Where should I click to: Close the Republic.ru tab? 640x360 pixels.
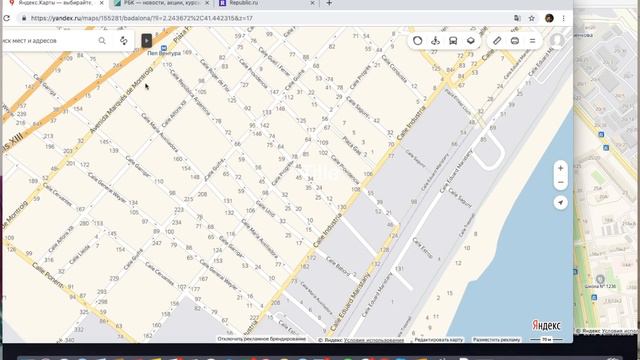[313, 3]
